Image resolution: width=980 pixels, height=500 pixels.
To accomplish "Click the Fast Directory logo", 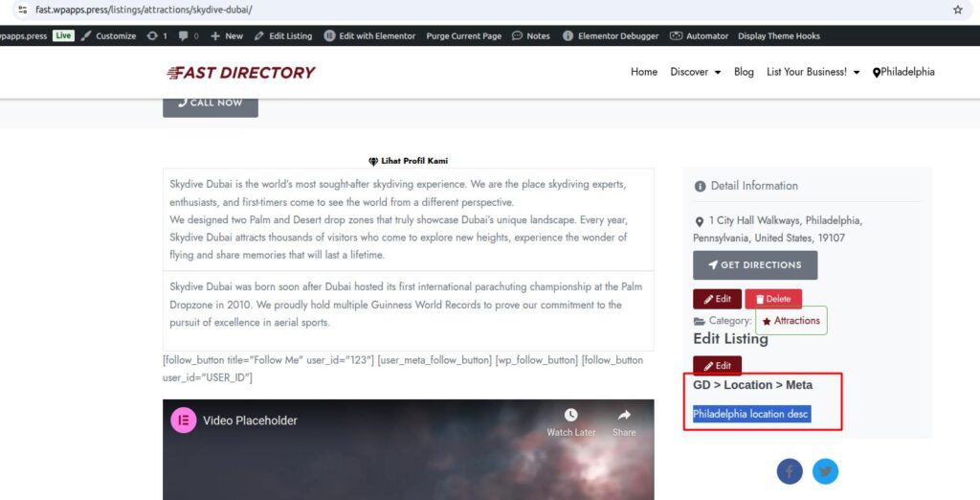I will pyautogui.click(x=240, y=73).
